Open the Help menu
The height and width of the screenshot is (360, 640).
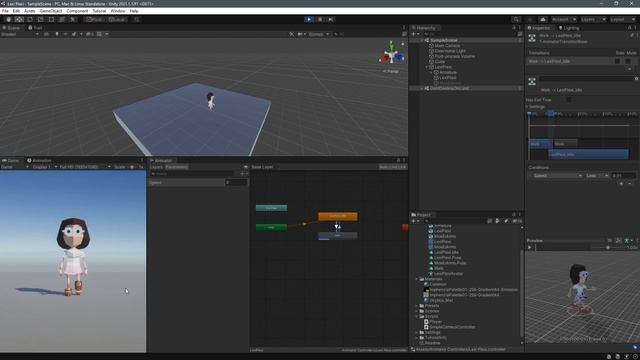(x=134, y=11)
